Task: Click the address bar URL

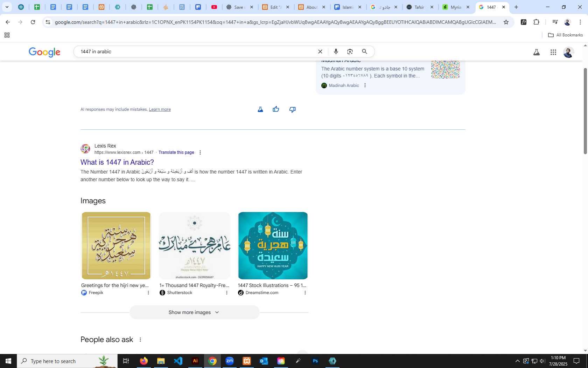Action: (275, 22)
